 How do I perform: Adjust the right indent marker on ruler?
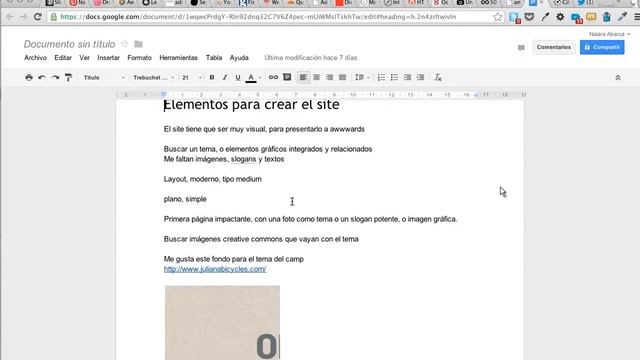click(476, 95)
